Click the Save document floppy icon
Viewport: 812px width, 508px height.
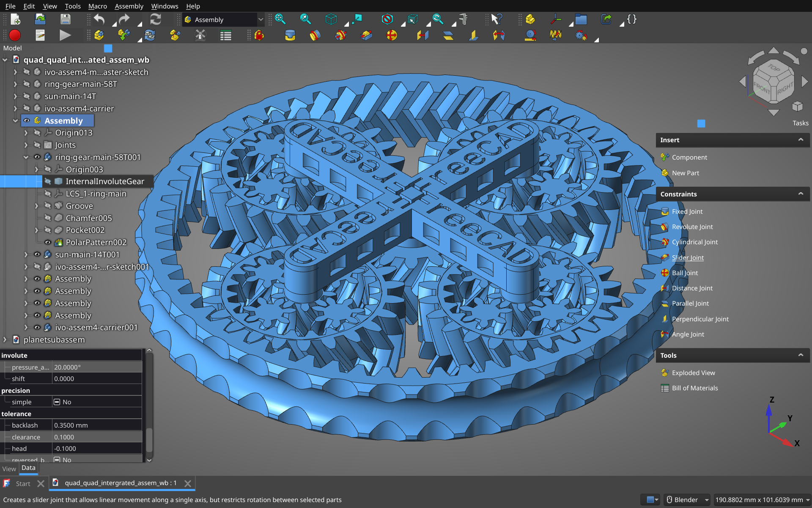[x=65, y=19]
